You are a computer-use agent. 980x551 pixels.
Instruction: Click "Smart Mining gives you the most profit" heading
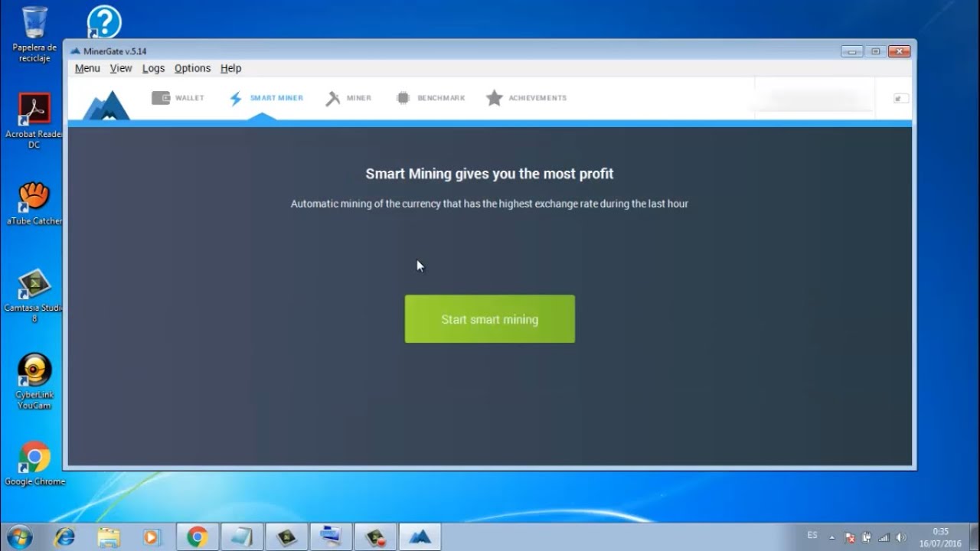click(x=489, y=174)
